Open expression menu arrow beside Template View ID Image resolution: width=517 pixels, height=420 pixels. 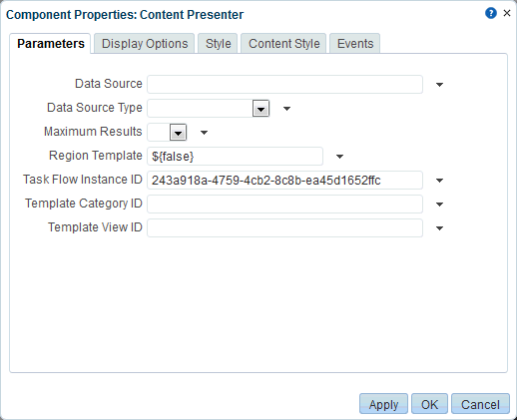439,228
